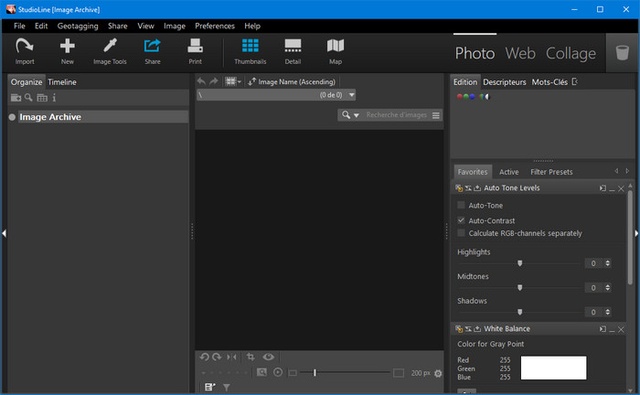Toggle the eye preview icon
This screenshot has height=395, width=640.
(268, 357)
